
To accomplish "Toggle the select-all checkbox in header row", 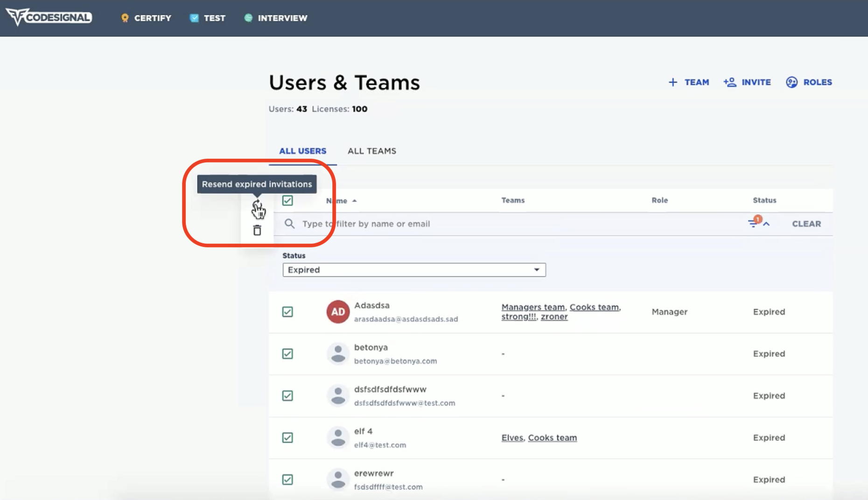I will (287, 200).
